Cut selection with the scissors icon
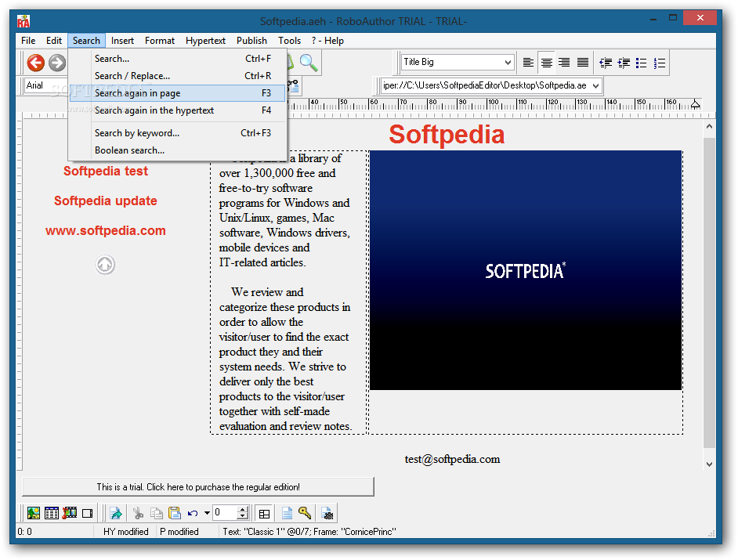 pyautogui.click(x=138, y=513)
